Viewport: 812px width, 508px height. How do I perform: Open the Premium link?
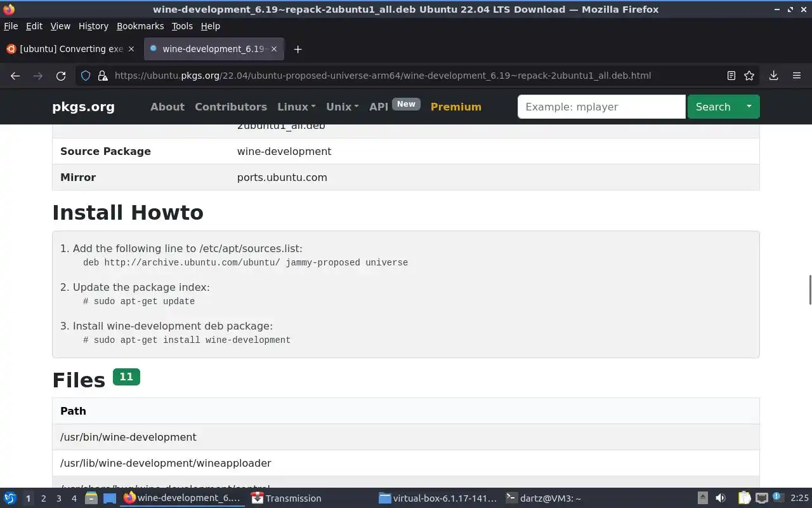pyautogui.click(x=455, y=107)
